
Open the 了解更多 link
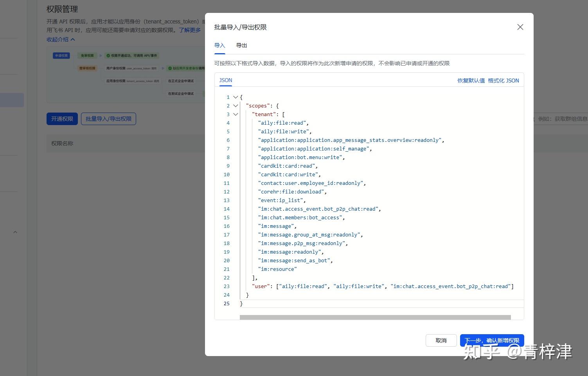point(190,30)
